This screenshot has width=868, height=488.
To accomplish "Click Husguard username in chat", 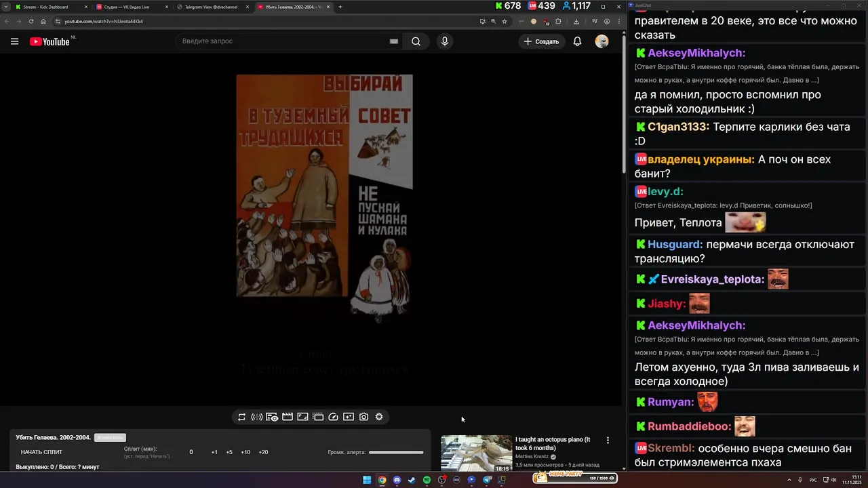I will pos(675,244).
